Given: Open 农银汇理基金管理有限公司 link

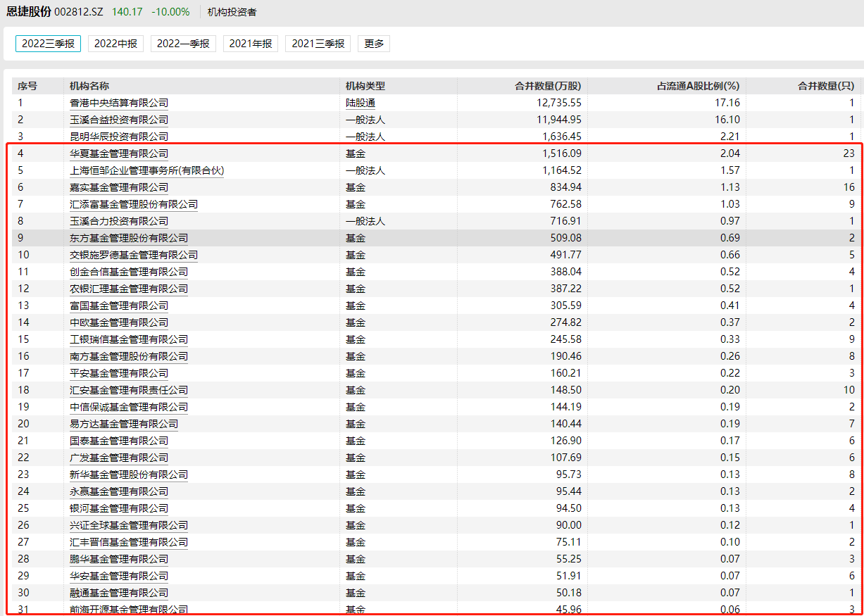Looking at the screenshot, I should pyautogui.click(x=129, y=289).
